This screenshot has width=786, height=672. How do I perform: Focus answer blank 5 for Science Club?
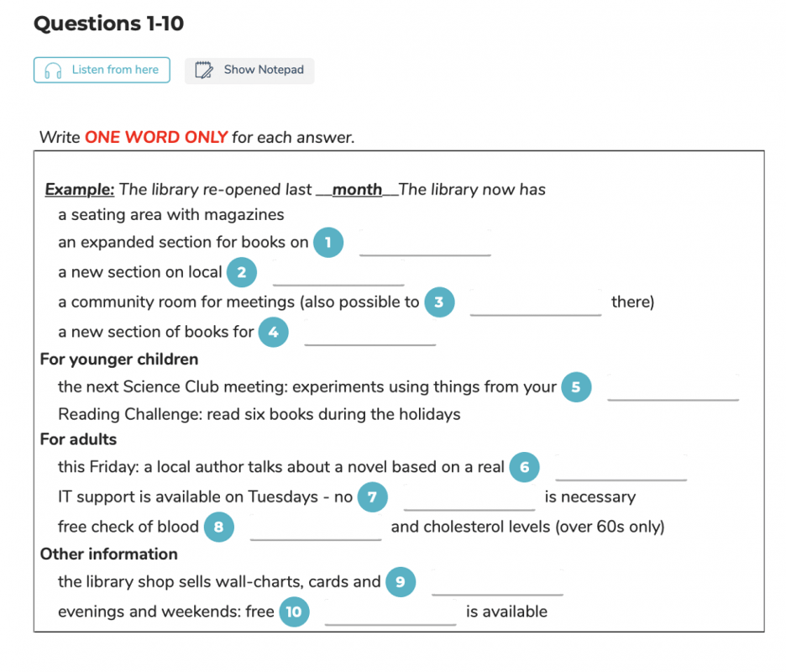pyautogui.click(x=673, y=387)
